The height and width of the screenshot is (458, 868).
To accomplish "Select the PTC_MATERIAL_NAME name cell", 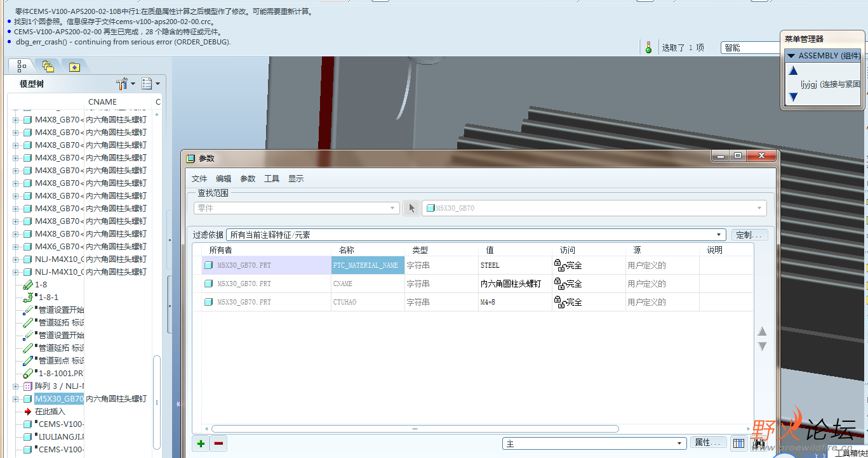I will pos(368,265).
